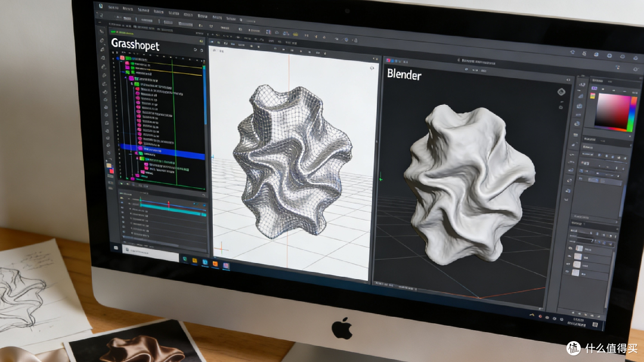Click the topmost icon in Blender's right tool strip
The height and width of the screenshot is (362, 644).
581,85
